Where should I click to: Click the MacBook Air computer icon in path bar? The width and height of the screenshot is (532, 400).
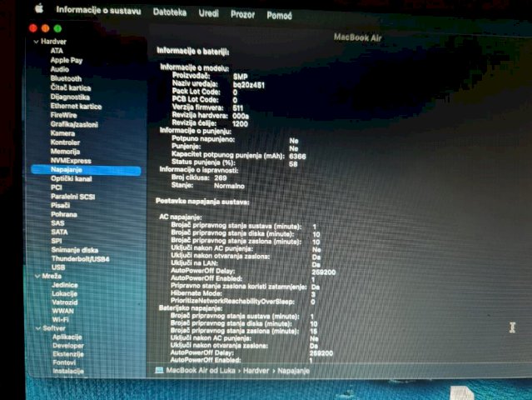pyautogui.click(x=159, y=371)
